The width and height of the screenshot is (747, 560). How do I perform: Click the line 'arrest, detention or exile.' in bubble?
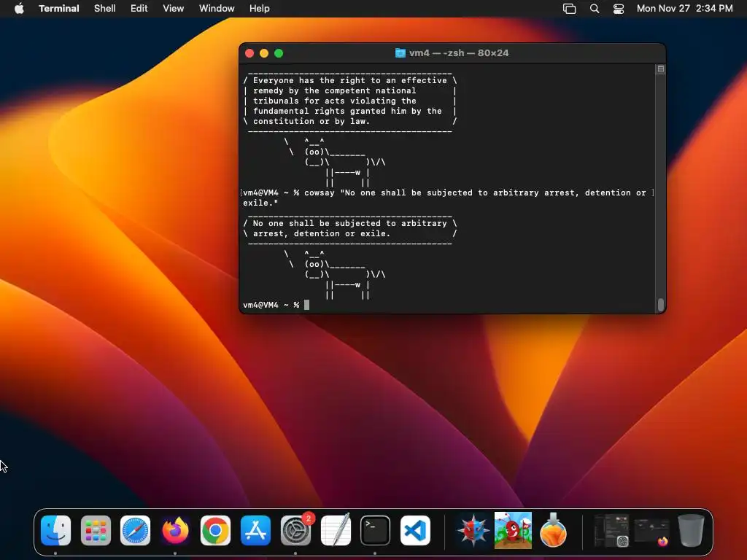click(x=322, y=234)
